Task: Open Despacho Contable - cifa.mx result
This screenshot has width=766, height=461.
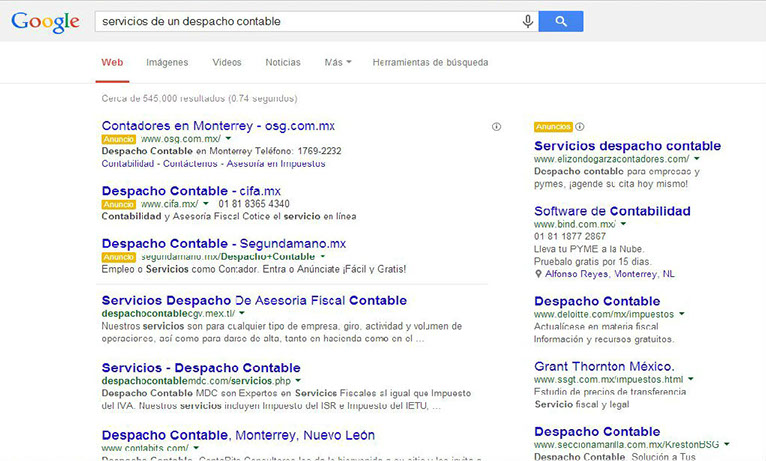Action: [x=192, y=191]
